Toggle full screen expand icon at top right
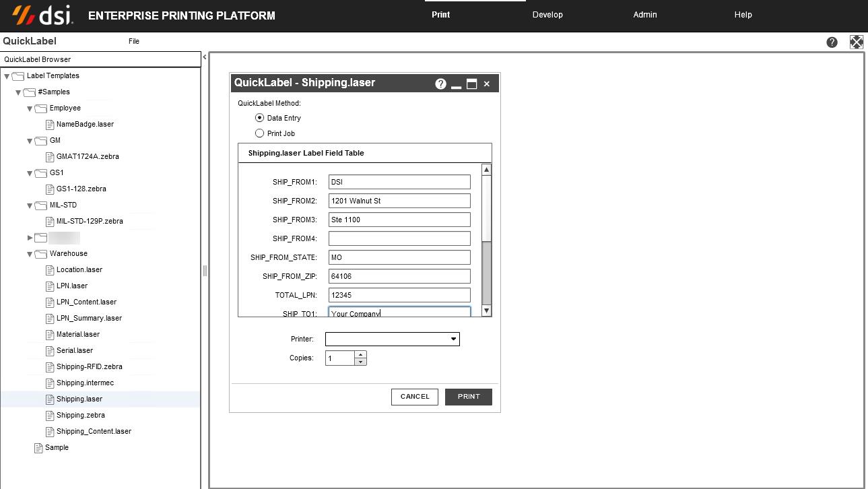Image resolution: width=868 pixels, height=489 pixels. (x=856, y=42)
